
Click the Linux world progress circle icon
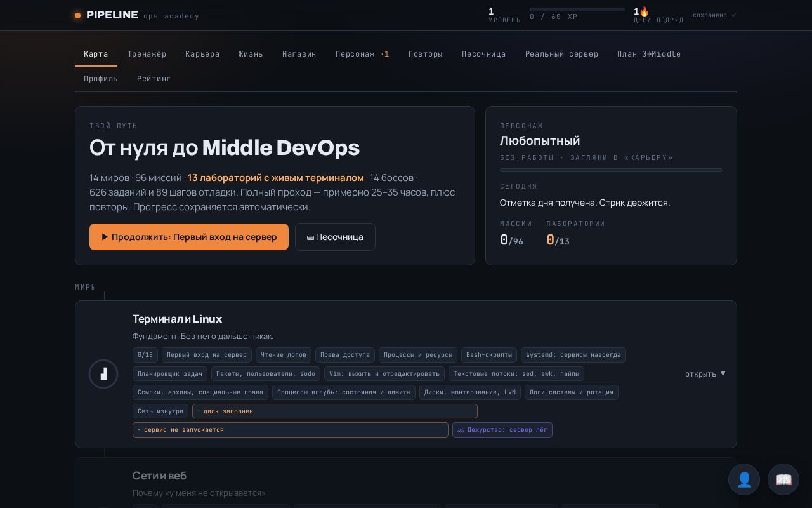[x=103, y=374]
